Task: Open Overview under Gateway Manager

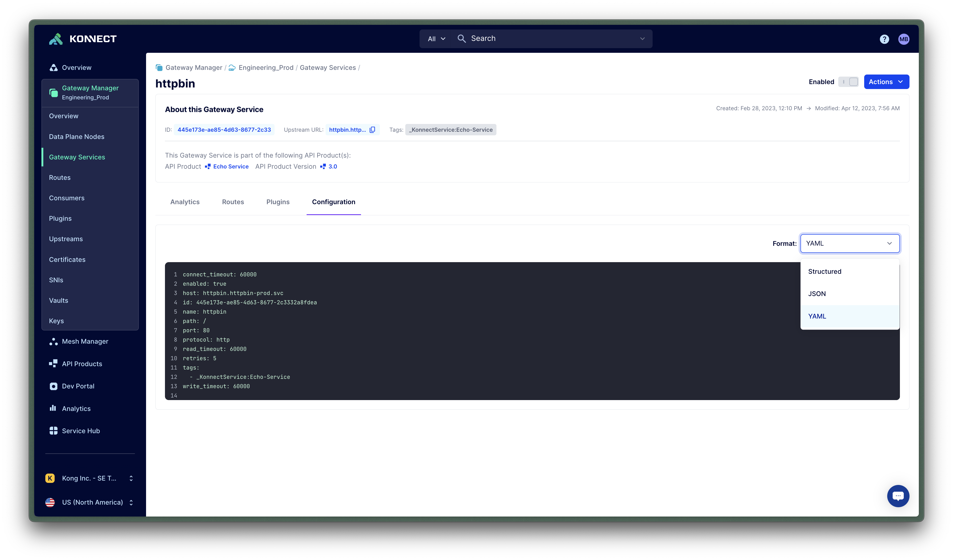Action: 90,116
